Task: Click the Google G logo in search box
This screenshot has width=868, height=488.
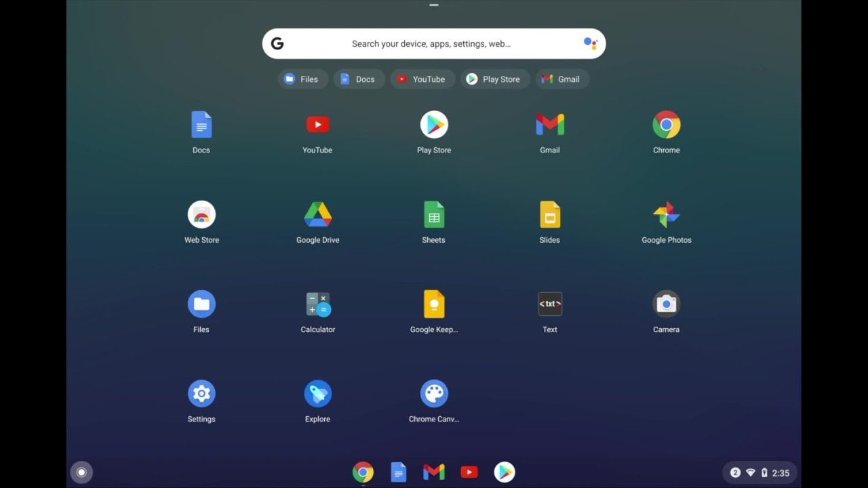Action: coord(277,43)
